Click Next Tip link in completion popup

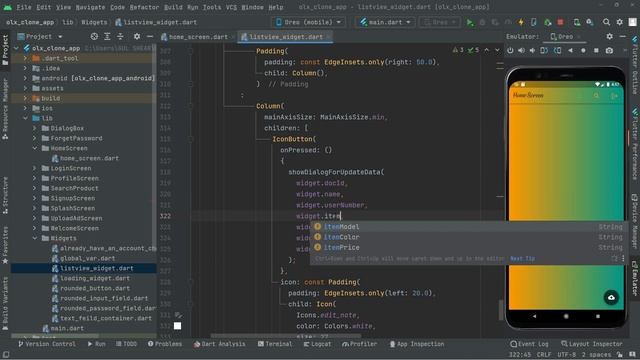pos(522,258)
